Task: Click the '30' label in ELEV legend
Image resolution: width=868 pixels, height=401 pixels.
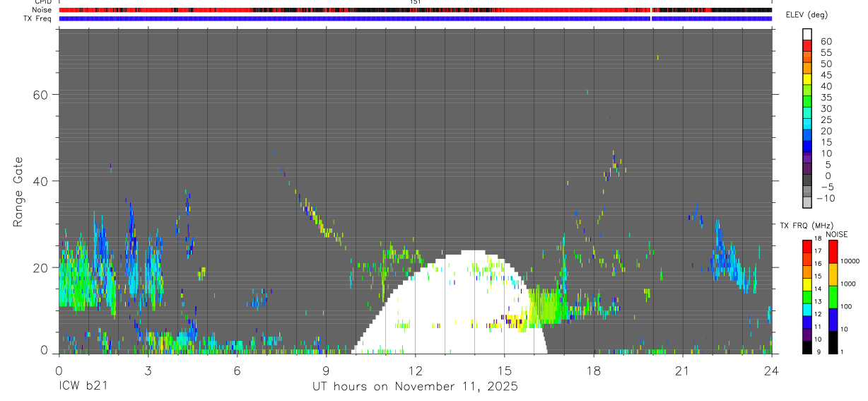Action: 826,108
